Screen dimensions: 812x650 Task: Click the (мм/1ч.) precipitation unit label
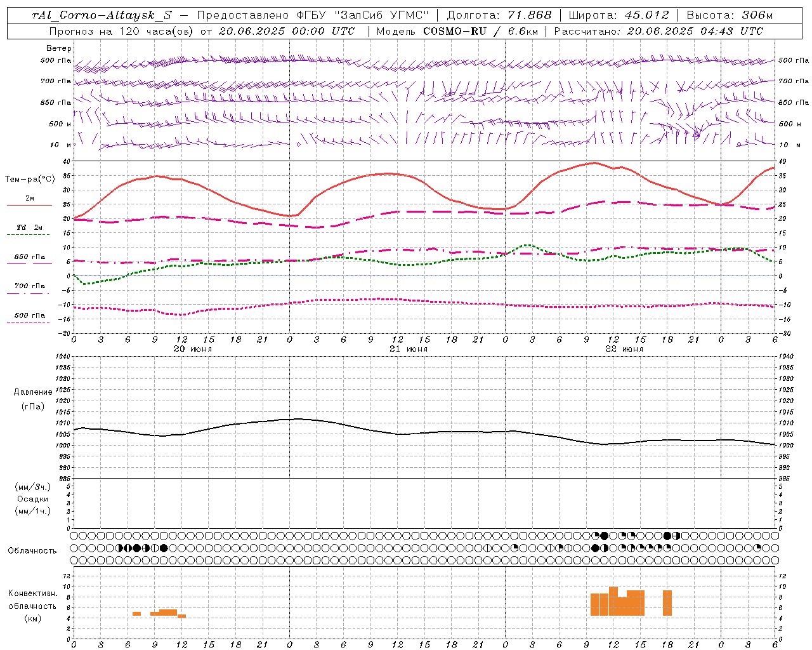(33, 511)
